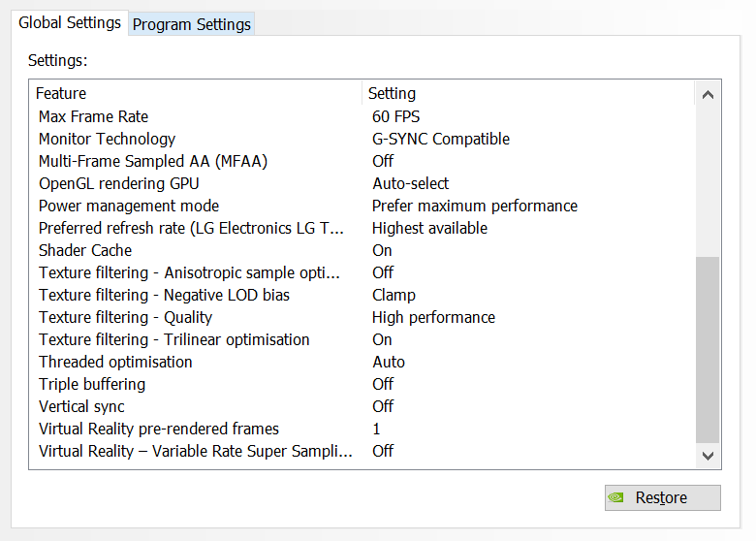Select Multi-Frame Sampled AA (MFAA) row
This screenshot has height=541, width=756.
coord(153,161)
